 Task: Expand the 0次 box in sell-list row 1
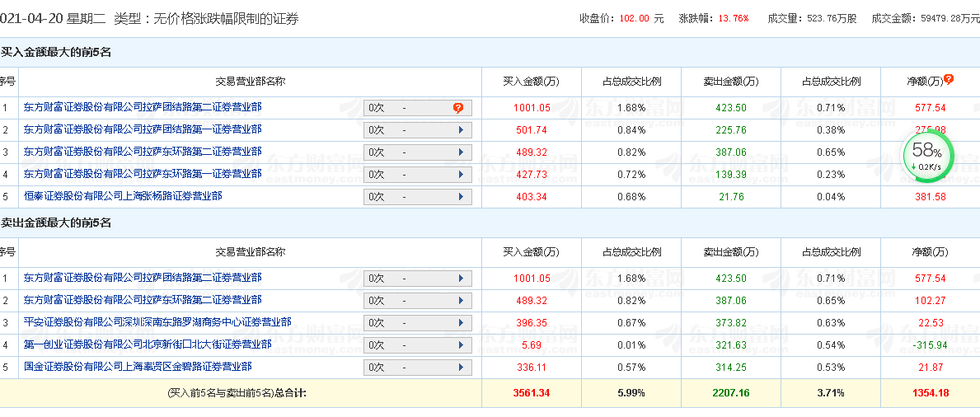418,278
